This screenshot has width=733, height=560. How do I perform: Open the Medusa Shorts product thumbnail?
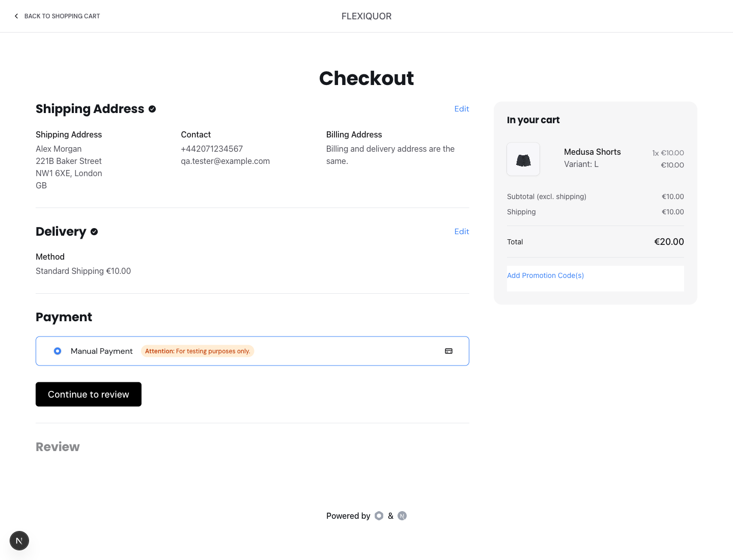click(x=523, y=159)
